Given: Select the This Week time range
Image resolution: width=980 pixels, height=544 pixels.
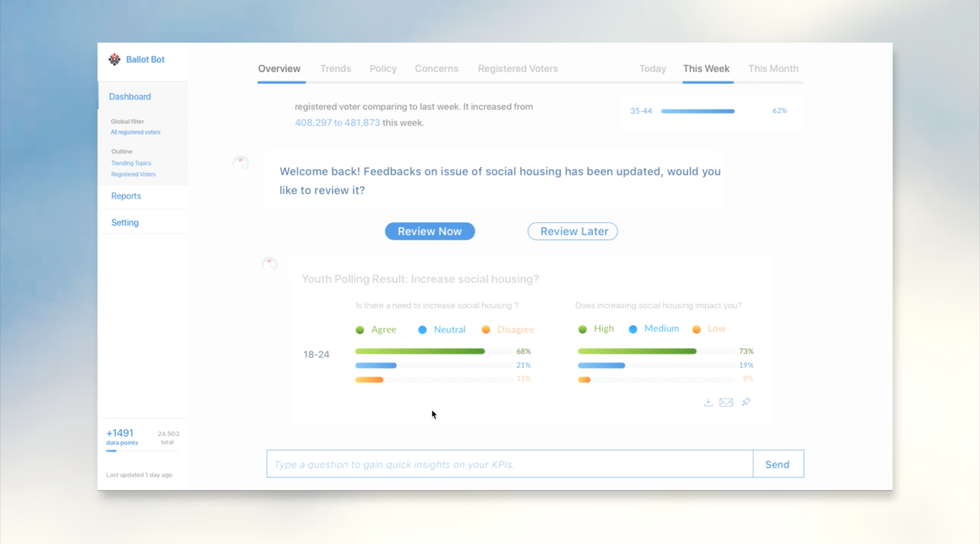Looking at the screenshot, I should pos(706,69).
